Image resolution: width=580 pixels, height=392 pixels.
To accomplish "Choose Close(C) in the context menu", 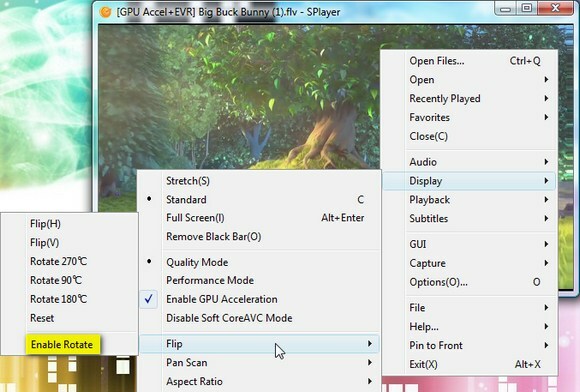I will tap(469, 136).
